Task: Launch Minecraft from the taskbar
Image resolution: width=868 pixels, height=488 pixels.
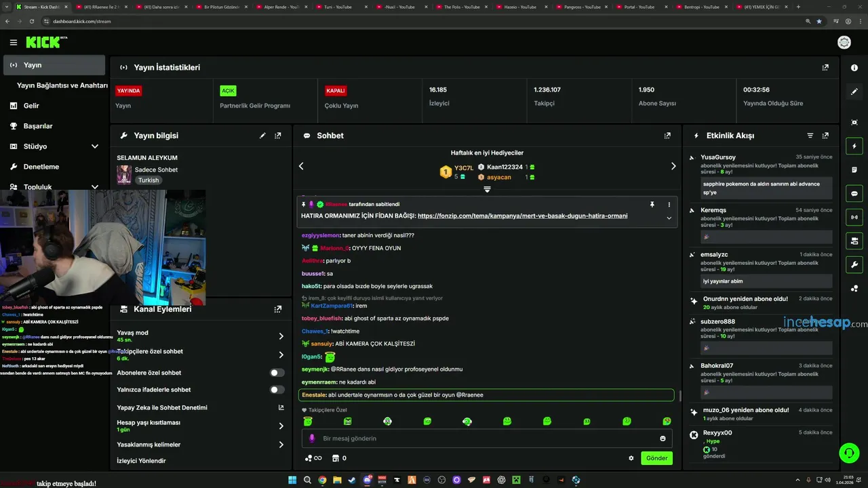Action: (516, 480)
